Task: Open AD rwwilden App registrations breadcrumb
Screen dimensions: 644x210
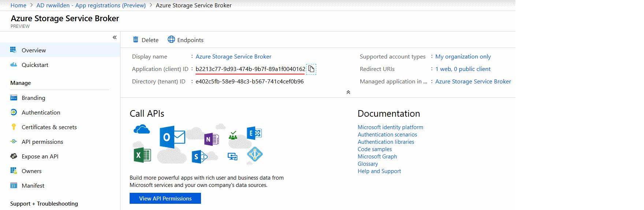Action: tap(91, 5)
